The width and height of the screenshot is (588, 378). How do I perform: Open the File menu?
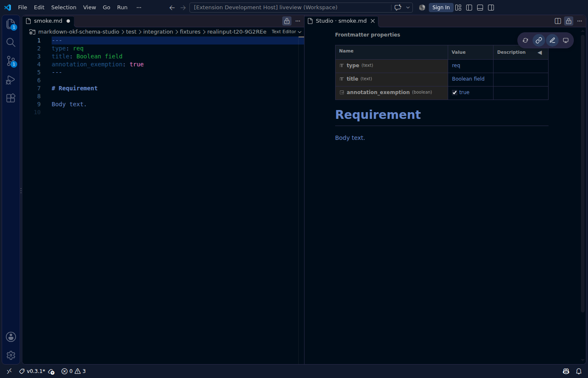(23, 8)
